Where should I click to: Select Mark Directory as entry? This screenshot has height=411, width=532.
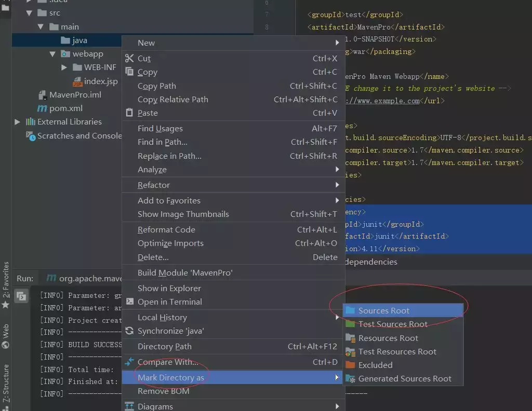(233, 377)
